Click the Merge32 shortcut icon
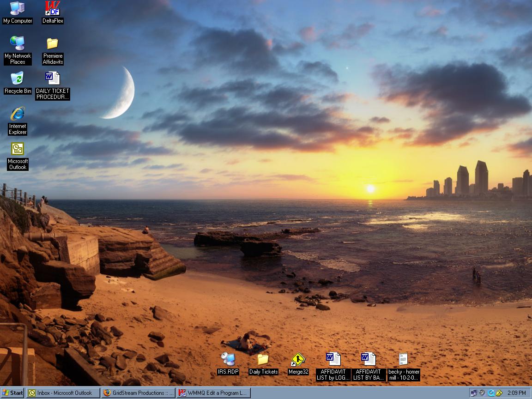 tap(298, 360)
